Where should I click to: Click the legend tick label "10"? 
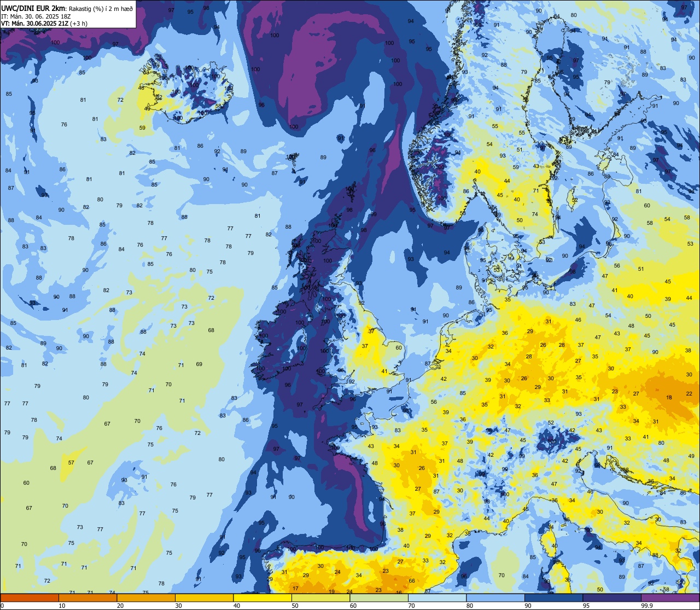click(x=62, y=606)
